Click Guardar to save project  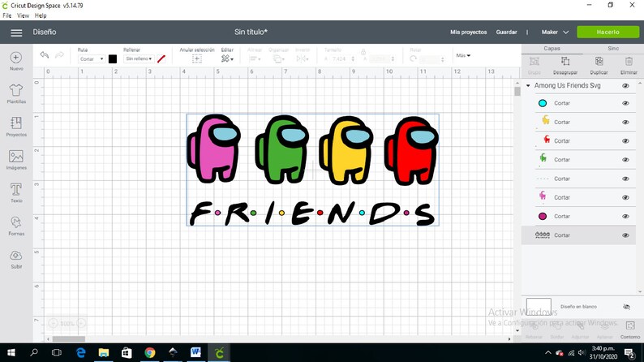pyautogui.click(x=506, y=32)
